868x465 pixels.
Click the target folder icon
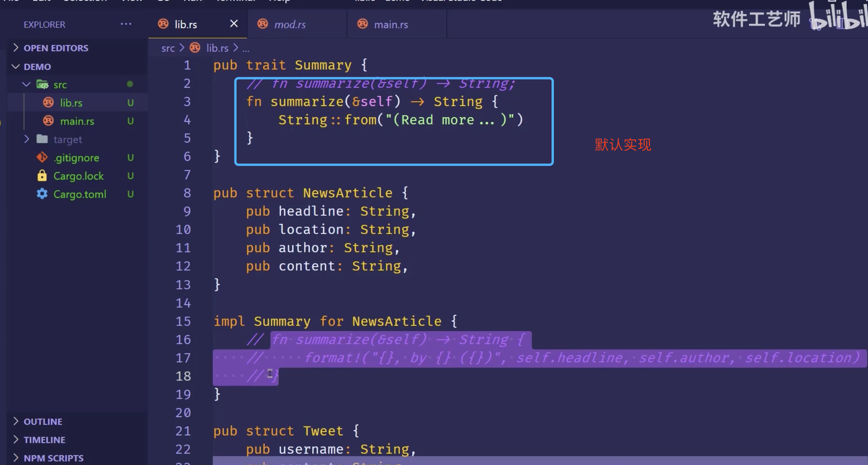[42, 139]
